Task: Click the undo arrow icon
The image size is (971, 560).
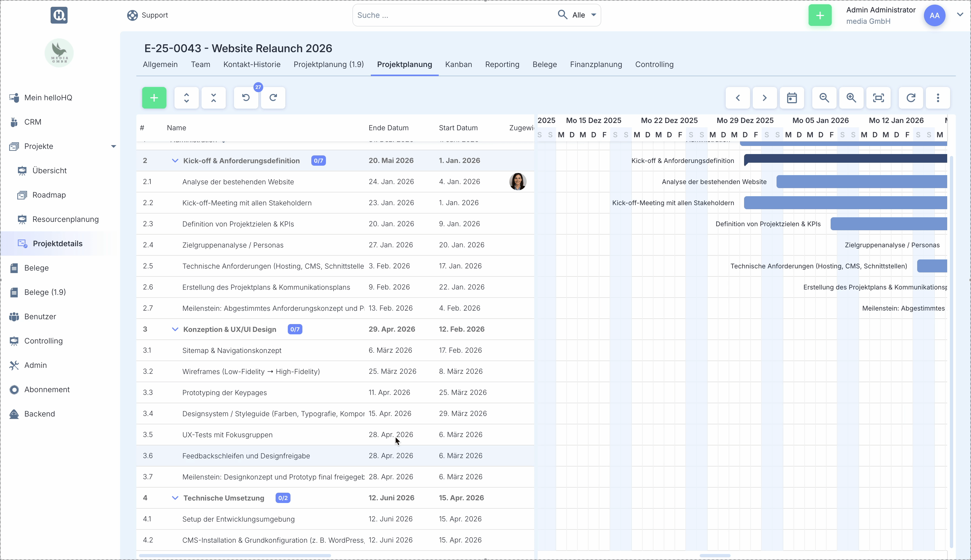Action: (246, 98)
